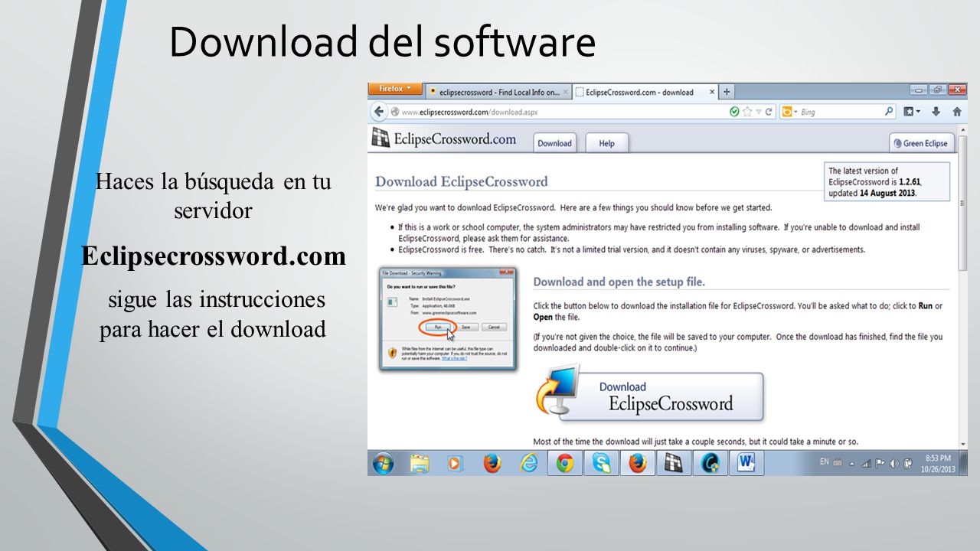980x551 pixels.
Task: Open a new browser tab
Action: coord(727,92)
